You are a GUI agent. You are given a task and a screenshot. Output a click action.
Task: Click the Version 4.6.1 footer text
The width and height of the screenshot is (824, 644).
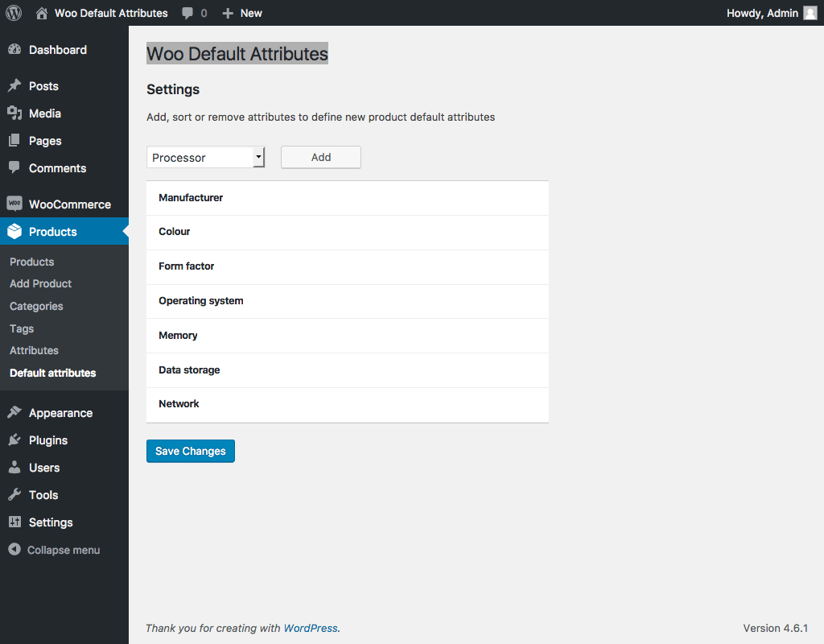pos(775,628)
